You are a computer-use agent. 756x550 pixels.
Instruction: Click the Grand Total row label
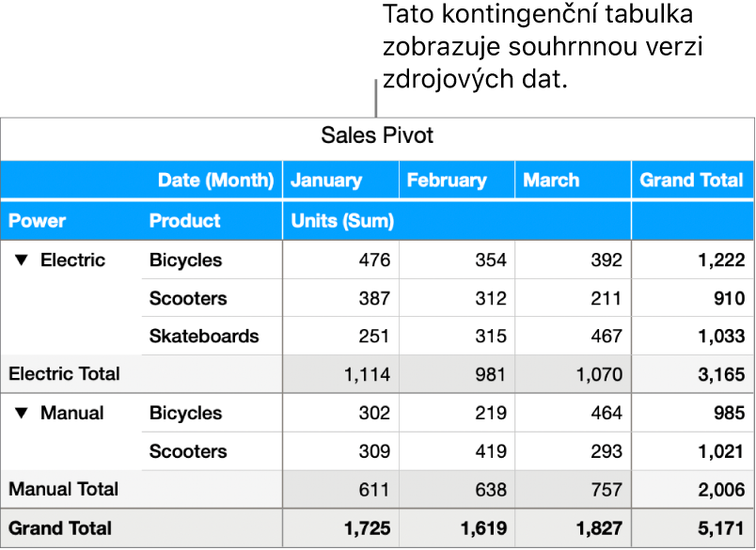tap(60, 528)
